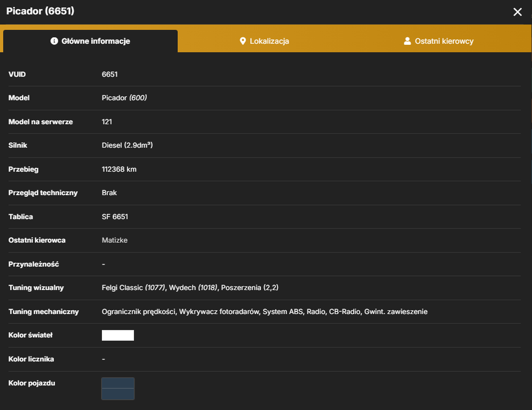Screen dimensions: 532x410
Task: Click the map pin icon on Lokalizacja tab
Action: tap(242, 41)
